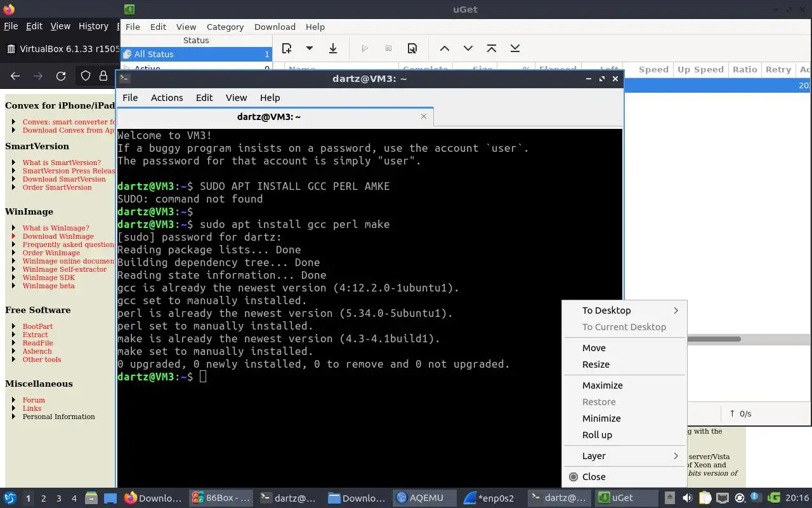Open Firefox's View menu
812x508 pixels.
point(60,26)
